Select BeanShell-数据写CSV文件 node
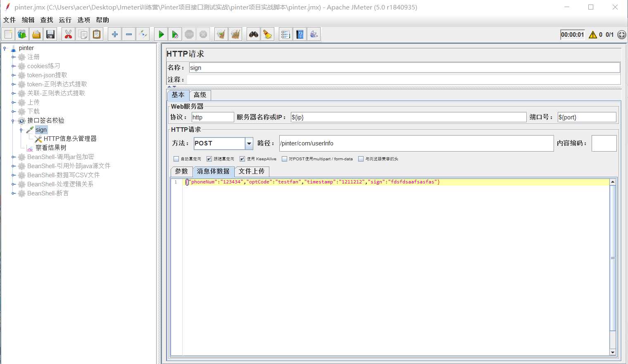 (x=63, y=175)
